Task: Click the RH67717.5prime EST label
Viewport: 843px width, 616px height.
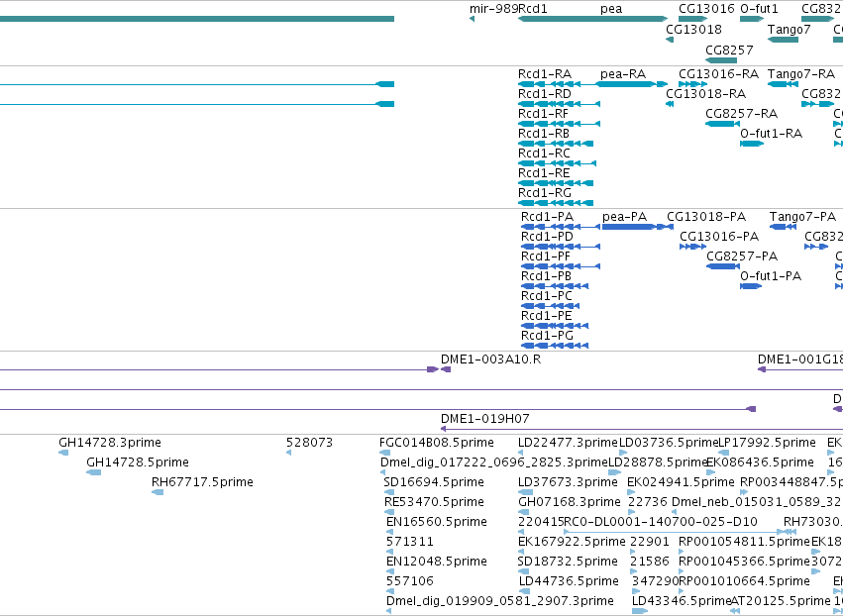Action: pos(202,482)
